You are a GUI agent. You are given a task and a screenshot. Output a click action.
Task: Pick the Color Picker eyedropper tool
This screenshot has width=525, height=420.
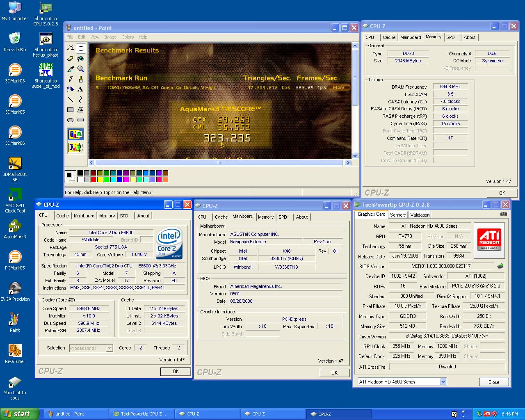coord(71,69)
